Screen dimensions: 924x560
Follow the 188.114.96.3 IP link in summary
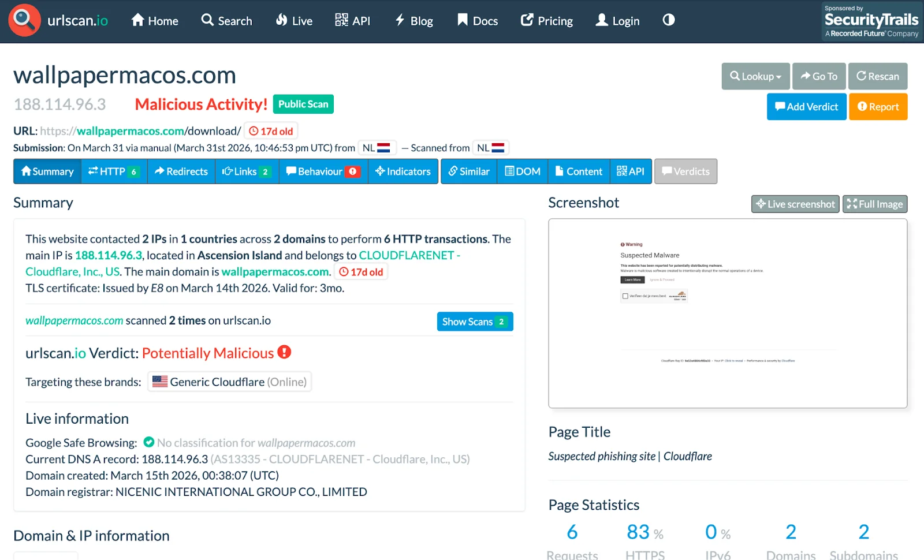pos(109,255)
